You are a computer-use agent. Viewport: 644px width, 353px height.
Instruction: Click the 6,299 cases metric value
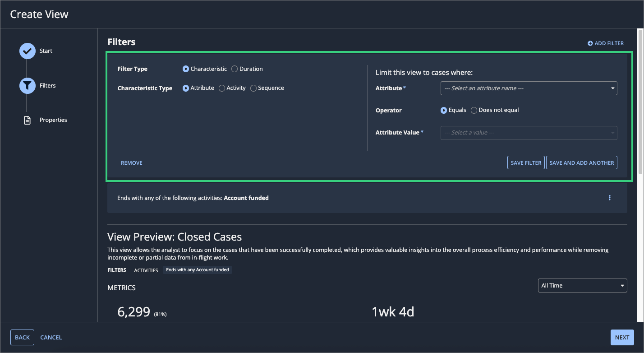tap(134, 311)
